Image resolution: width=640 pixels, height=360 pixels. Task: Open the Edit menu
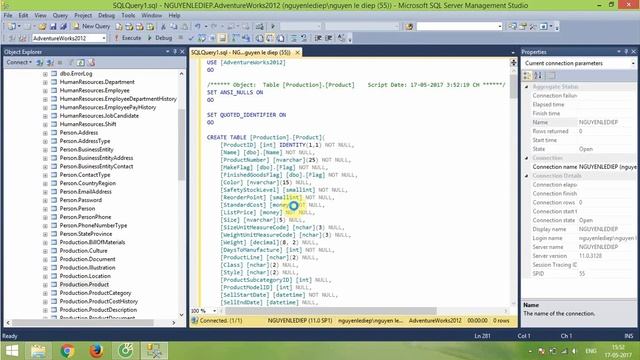23,15
